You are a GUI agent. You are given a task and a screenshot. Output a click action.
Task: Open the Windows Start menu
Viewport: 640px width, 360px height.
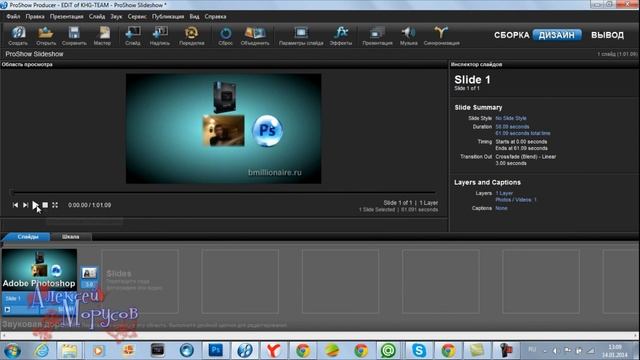tap(12, 351)
